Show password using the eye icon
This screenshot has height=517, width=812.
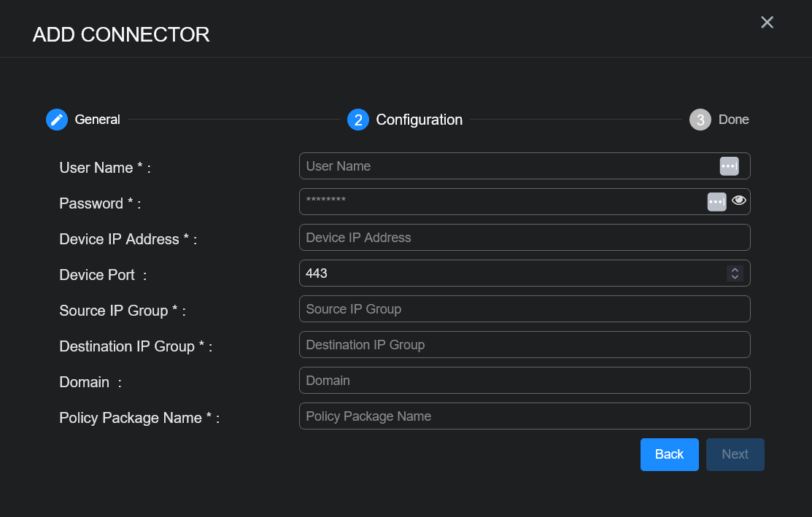(739, 201)
